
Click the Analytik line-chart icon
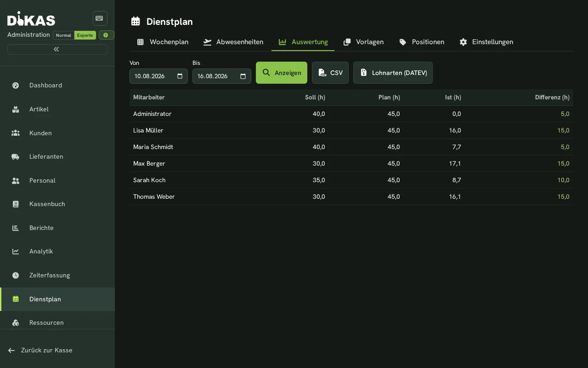tap(16, 251)
